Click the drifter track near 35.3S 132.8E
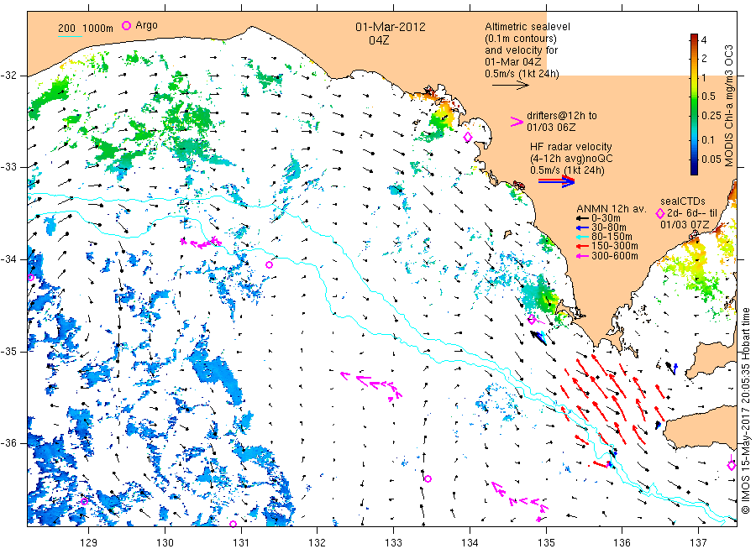The width and height of the screenshot is (756, 554). [371, 386]
